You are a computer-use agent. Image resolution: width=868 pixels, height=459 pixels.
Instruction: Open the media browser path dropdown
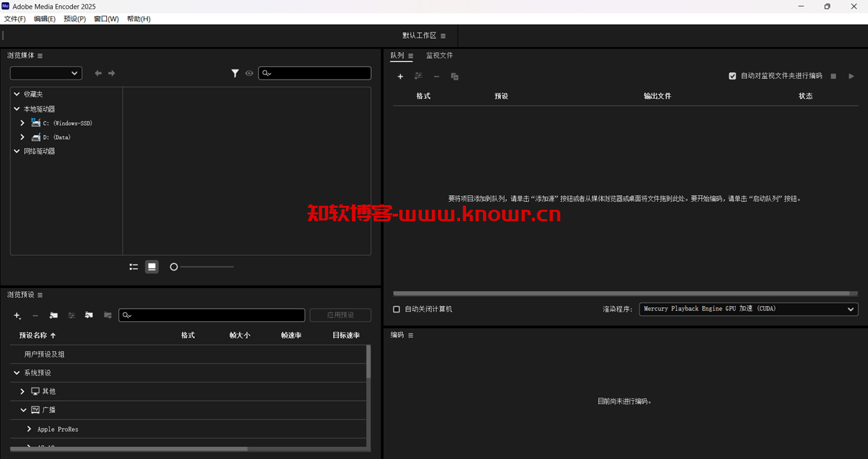(x=46, y=73)
